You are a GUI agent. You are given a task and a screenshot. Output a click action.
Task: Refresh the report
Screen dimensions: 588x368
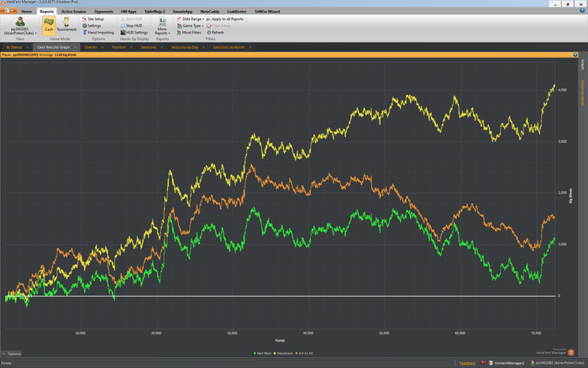pyautogui.click(x=215, y=33)
